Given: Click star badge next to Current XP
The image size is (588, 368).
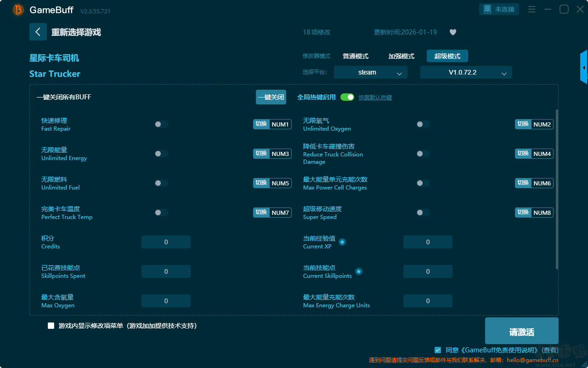Looking at the screenshot, I should (x=342, y=241).
